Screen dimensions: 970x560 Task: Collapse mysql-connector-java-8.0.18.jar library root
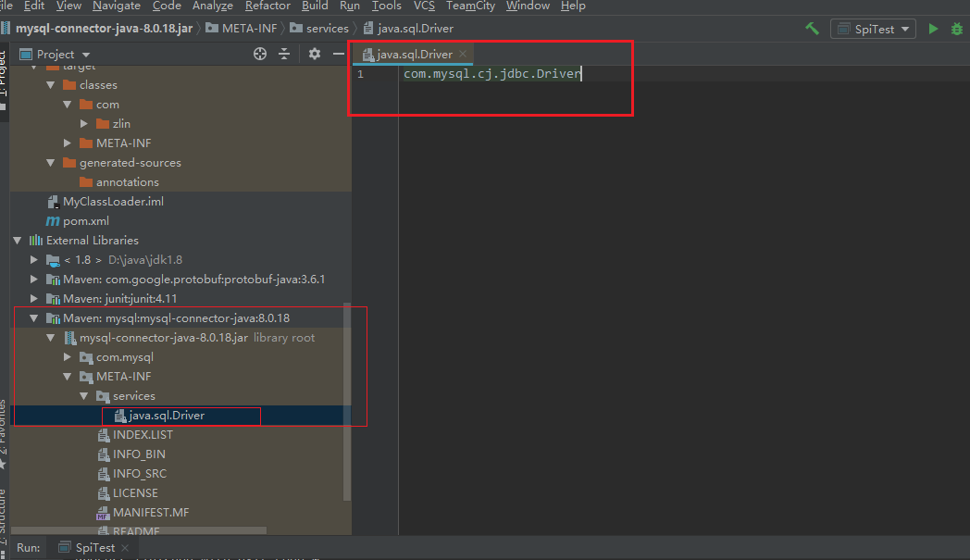pos(51,337)
